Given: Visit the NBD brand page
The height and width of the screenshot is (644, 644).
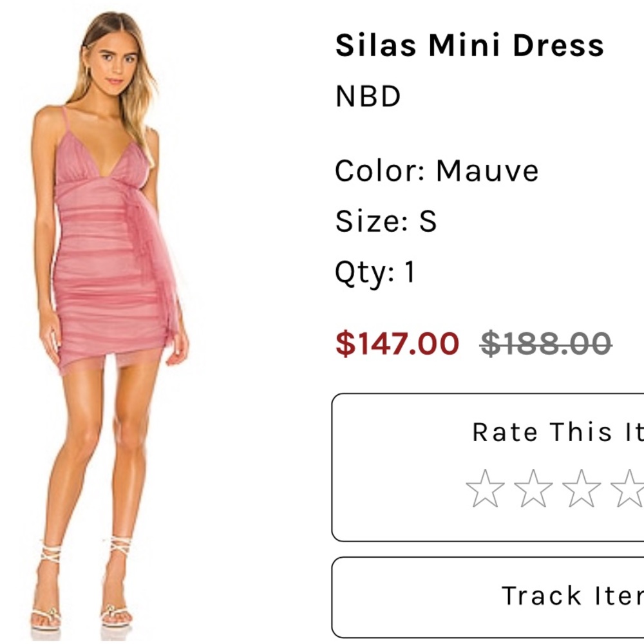Looking at the screenshot, I should tap(366, 97).
